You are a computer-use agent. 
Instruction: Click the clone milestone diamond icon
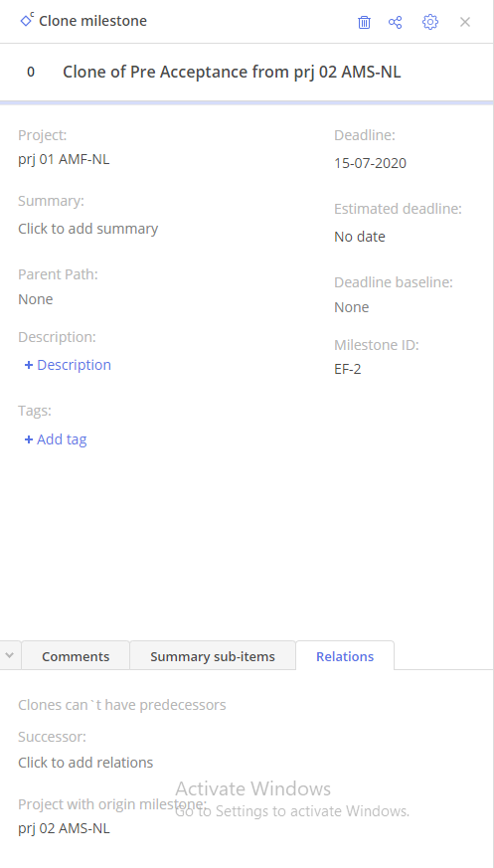click(27, 20)
